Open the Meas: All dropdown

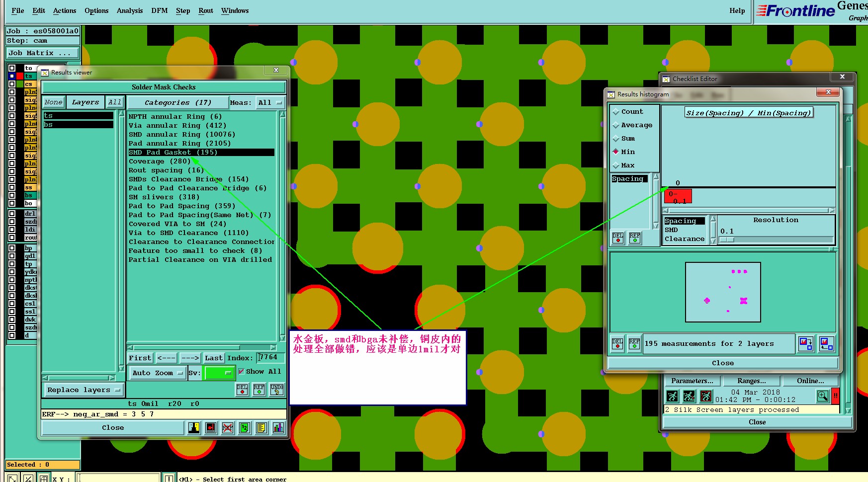[x=270, y=102]
